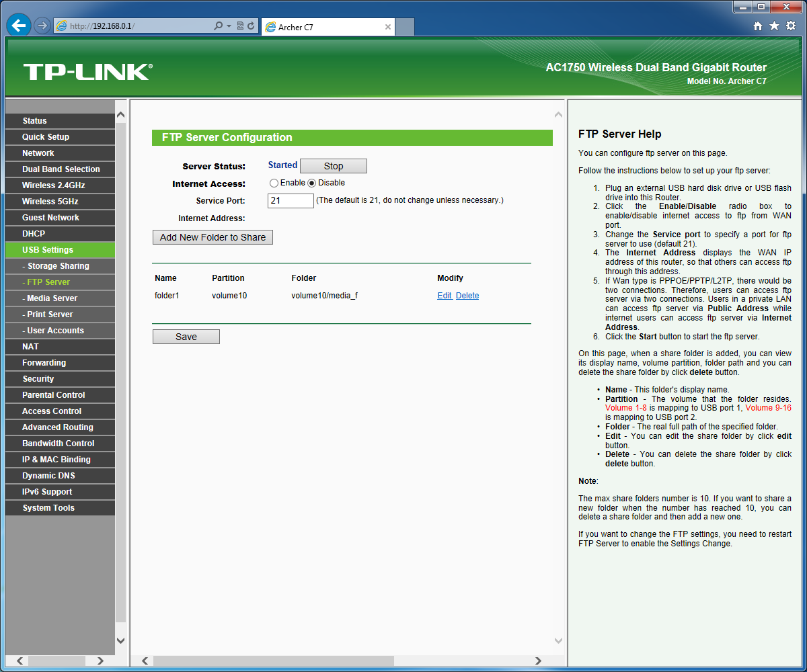This screenshot has height=672, width=807.
Task: Select Disable for Internet Access
Action: (312, 183)
